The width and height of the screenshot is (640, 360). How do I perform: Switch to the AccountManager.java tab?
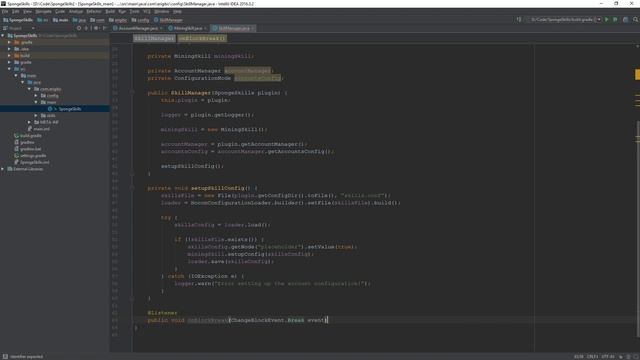coord(138,28)
